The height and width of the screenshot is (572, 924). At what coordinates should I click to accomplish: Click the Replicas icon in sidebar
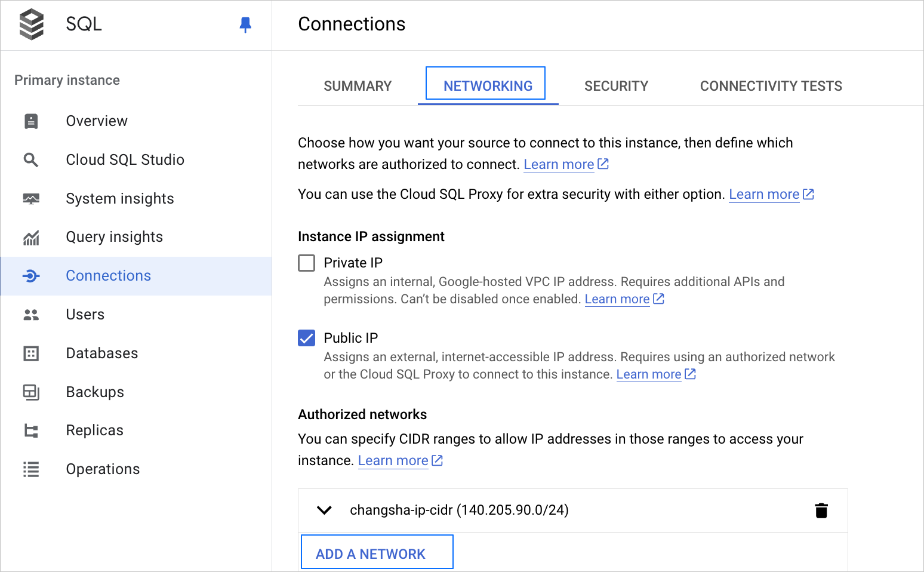point(31,430)
